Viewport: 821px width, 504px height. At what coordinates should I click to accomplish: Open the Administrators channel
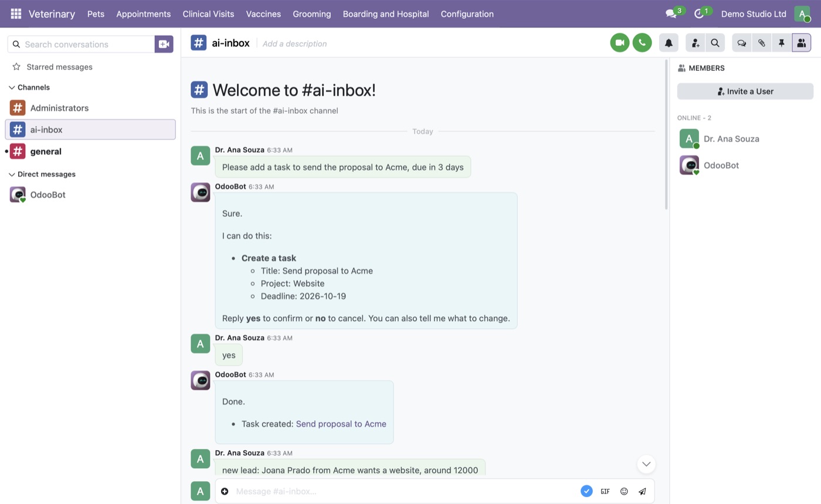click(90, 108)
